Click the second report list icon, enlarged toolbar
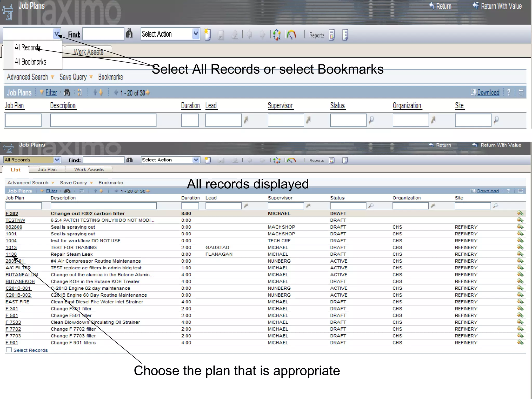Screen dimensions: 532x399 pyautogui.click(x=345, y=35)
